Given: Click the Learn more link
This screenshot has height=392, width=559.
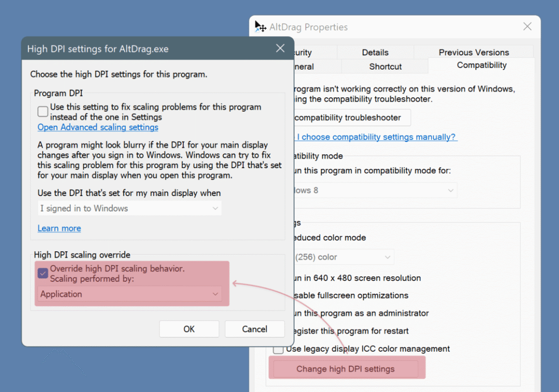Looking at the screenshot, I should [x=59, y=228].
